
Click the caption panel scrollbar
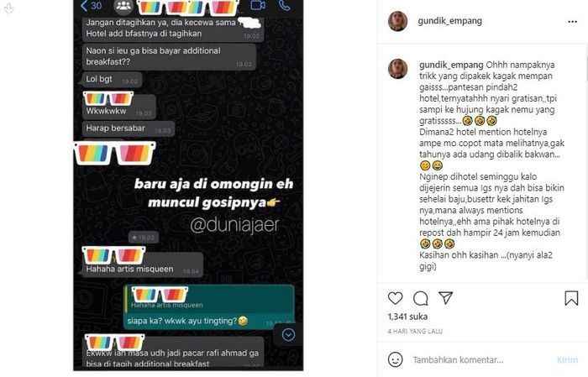(x=586, y=64)
